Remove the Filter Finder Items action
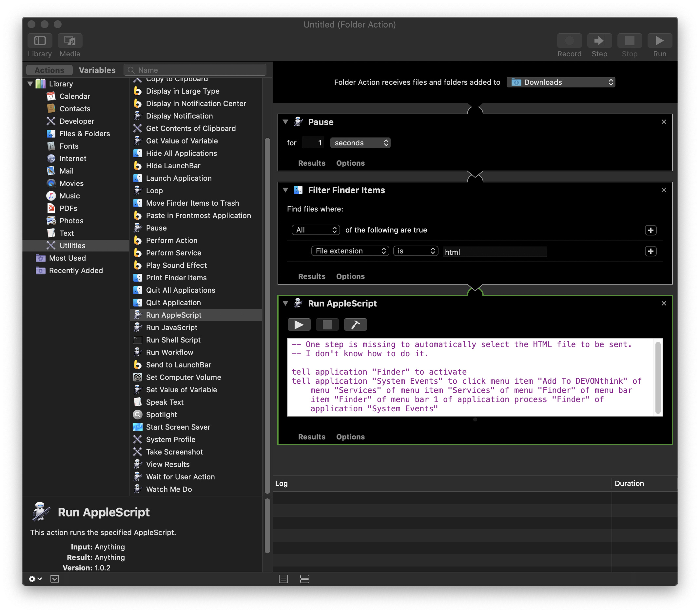 click(663, 190)
